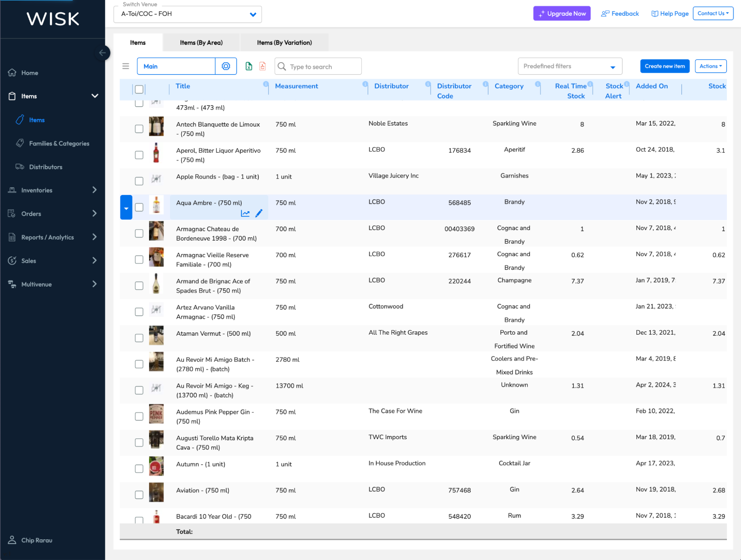Open Families & Categories in sidebar
The height and width of the screenshot is (560, 741).
coord(59,143)
